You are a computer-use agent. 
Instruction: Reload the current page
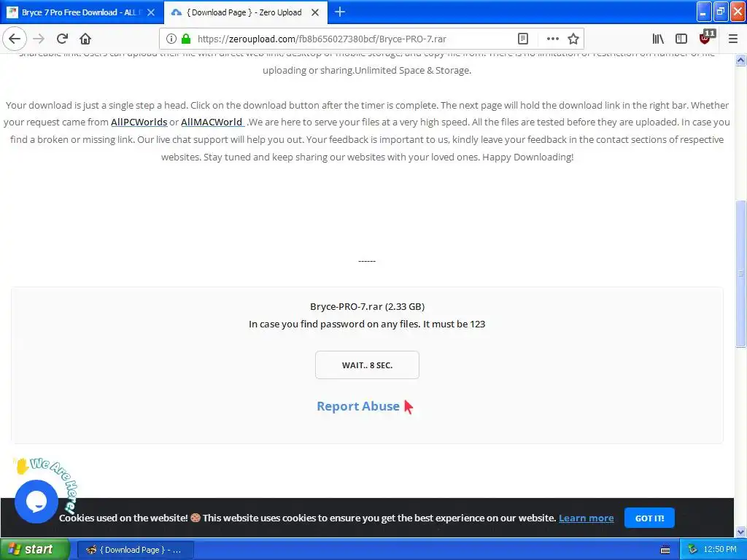pos(62,39)
